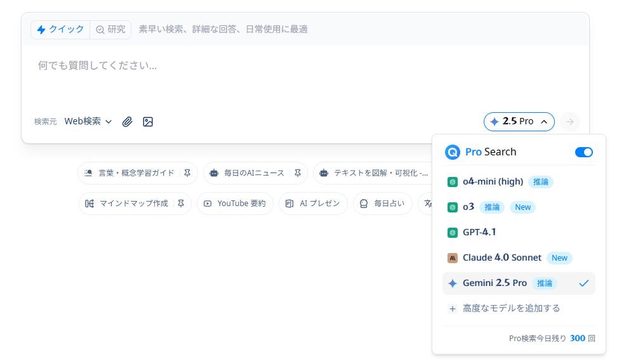The image size is (631, 364).
Task: Click the 推論 badge next to Gemini 2.5 Pro
Action: click(545, 283)
